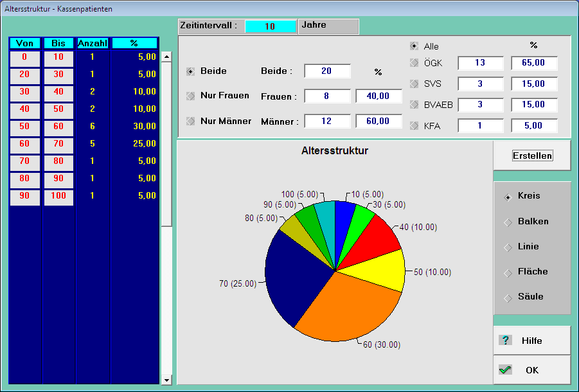This screenshot has width=579, height=392.
Task: Select the Balken chart type
Action: coord(508,222)
